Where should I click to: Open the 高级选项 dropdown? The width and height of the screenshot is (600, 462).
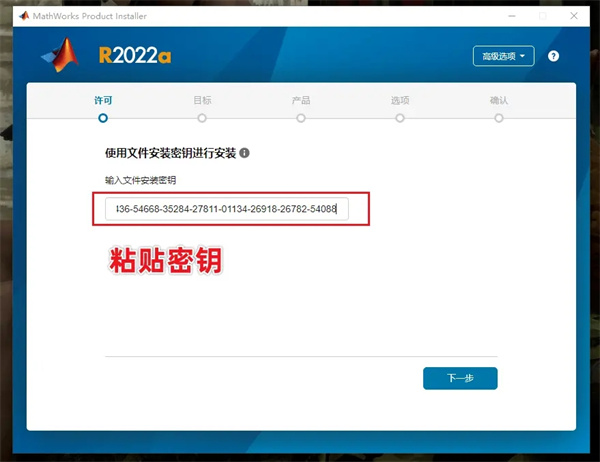(x=504, y=56)
